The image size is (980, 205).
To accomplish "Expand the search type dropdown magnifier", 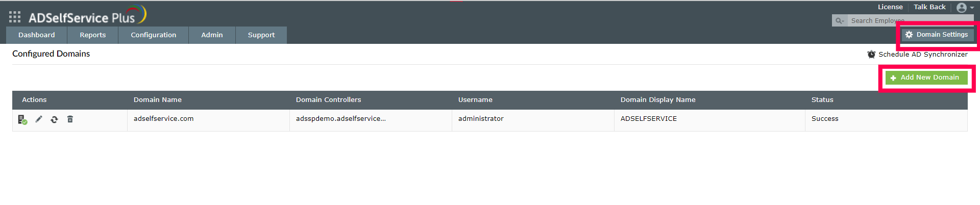I will (839, 21).
